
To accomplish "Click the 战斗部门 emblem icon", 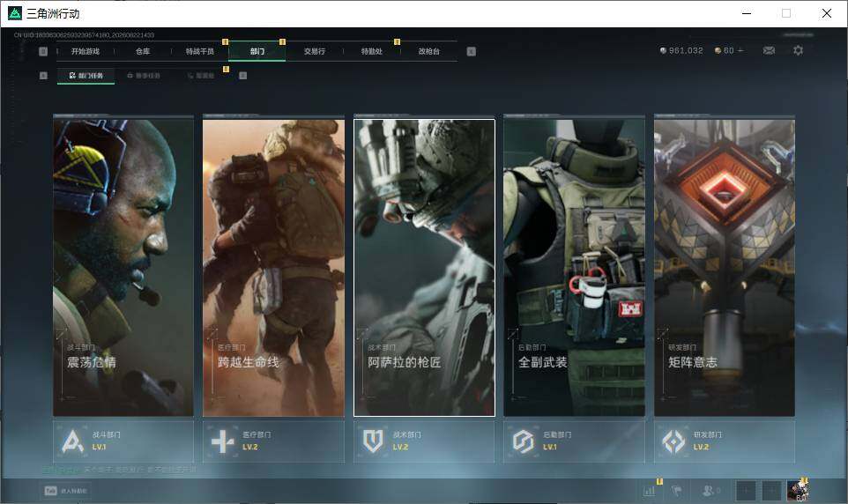I will click(x=72, y=441).
